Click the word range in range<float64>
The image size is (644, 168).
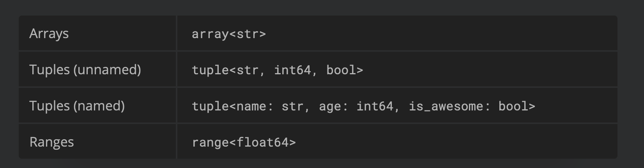click(x=210, y=142)
